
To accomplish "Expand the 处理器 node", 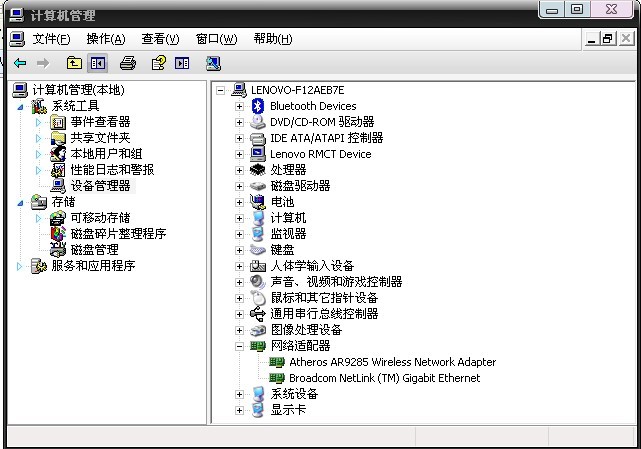I will pos(240,170).
